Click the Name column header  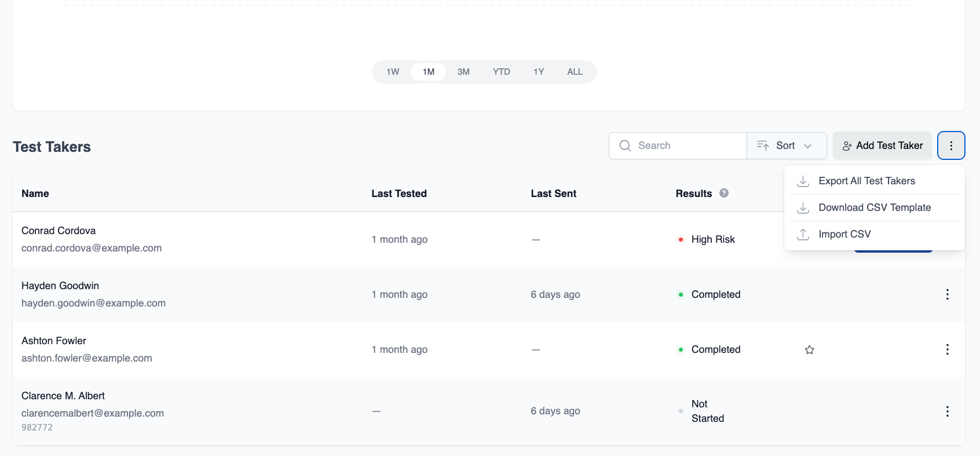tap(35, 194)
